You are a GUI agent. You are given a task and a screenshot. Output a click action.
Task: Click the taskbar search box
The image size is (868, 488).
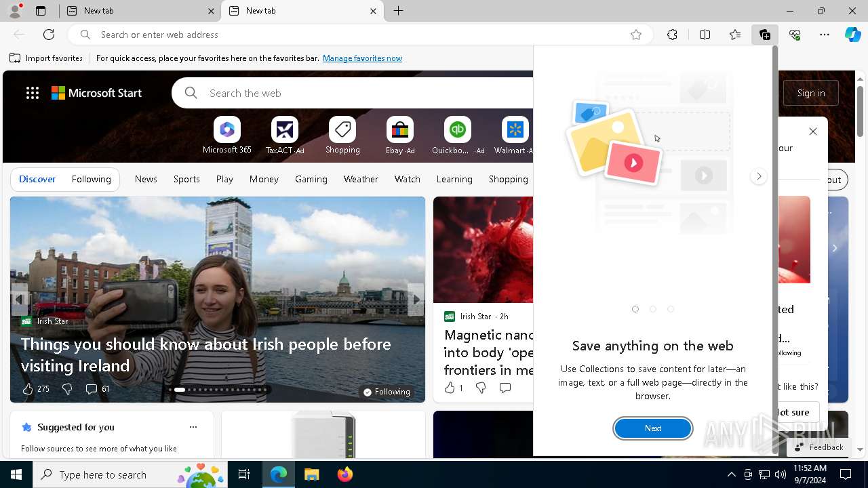[x=130, y=474]
